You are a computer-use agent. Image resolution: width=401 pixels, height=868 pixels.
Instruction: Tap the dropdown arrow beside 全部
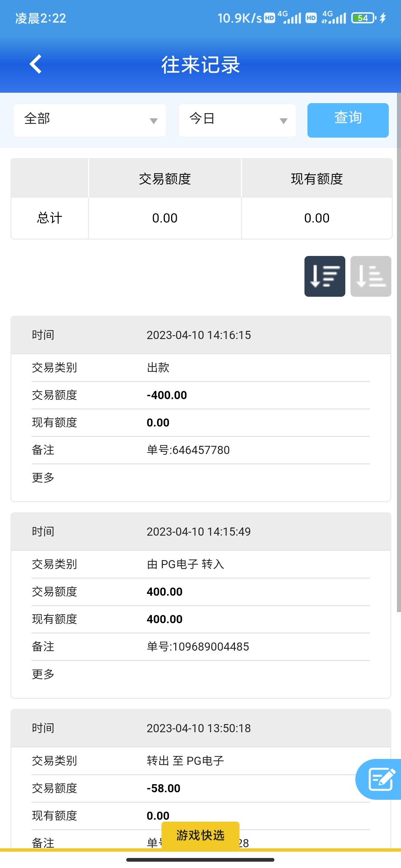(153, 121)
